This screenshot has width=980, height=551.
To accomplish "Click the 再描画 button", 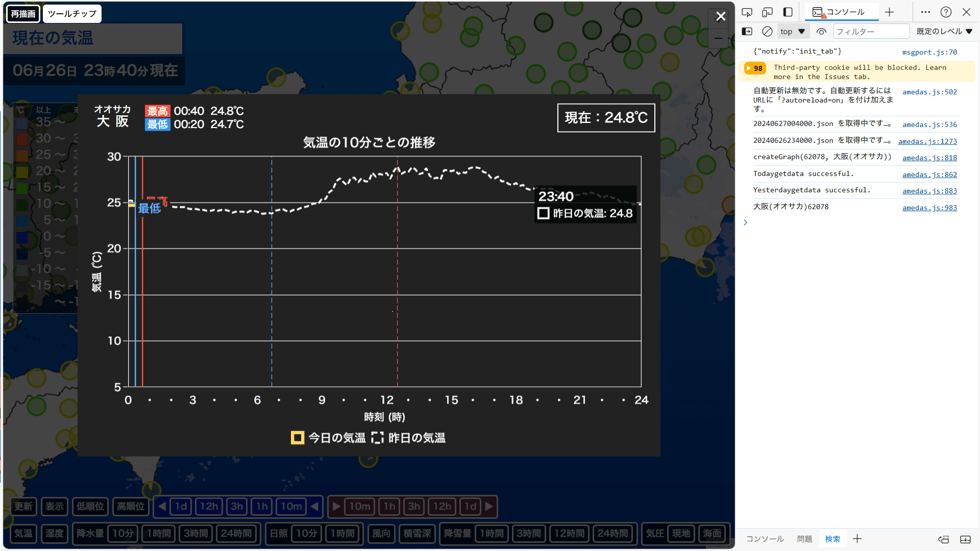I will pyautogui.click(x=23, y=14).
